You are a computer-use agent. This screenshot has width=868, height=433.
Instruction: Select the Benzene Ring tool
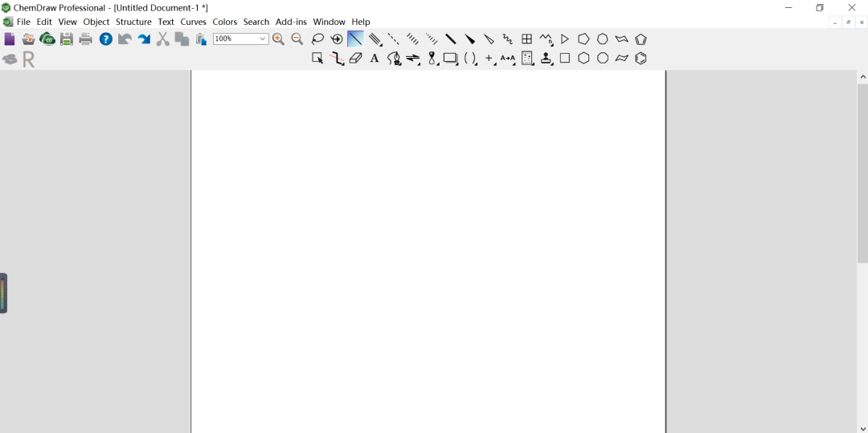click(x=641, y=58)
